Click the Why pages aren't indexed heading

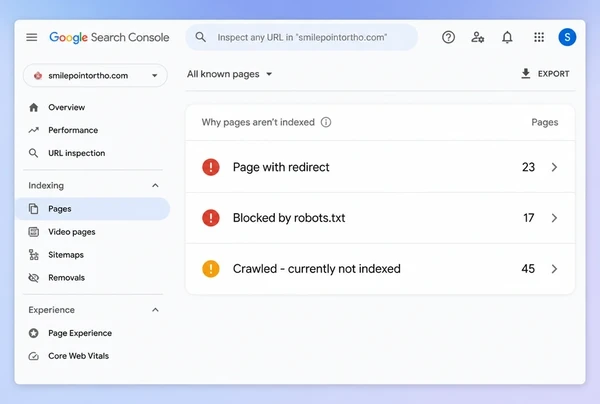258,122
